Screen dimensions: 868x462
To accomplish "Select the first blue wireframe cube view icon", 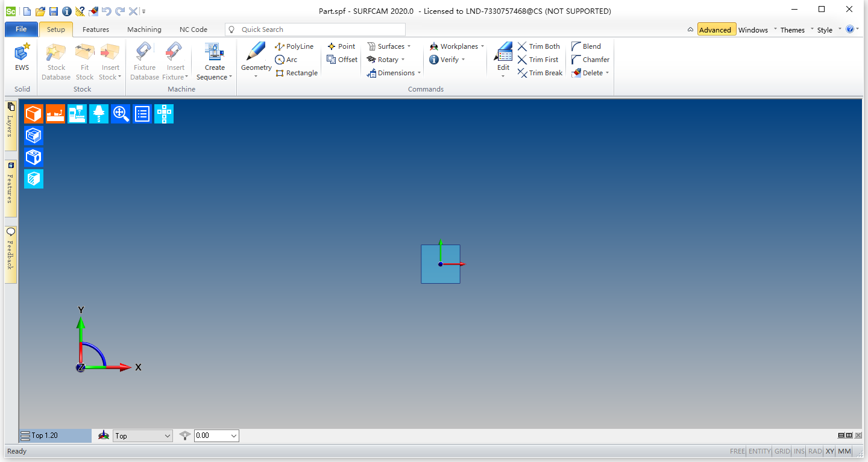I will point(34,136).
